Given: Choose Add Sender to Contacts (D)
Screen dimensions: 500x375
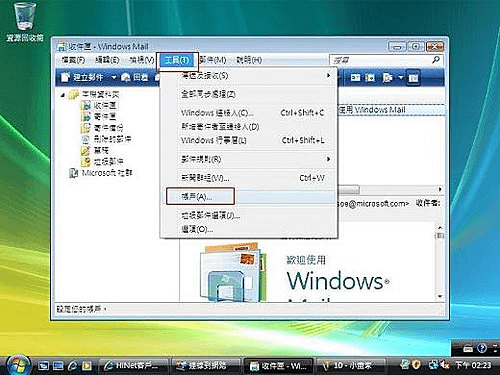Looking at the screenshot, I should [x=249, y=127].
